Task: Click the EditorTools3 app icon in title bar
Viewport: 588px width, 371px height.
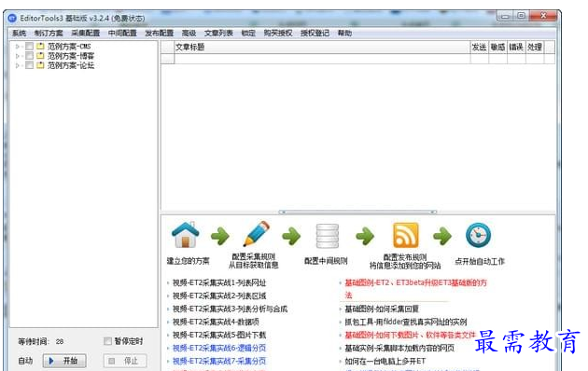Action: point(12,18)
